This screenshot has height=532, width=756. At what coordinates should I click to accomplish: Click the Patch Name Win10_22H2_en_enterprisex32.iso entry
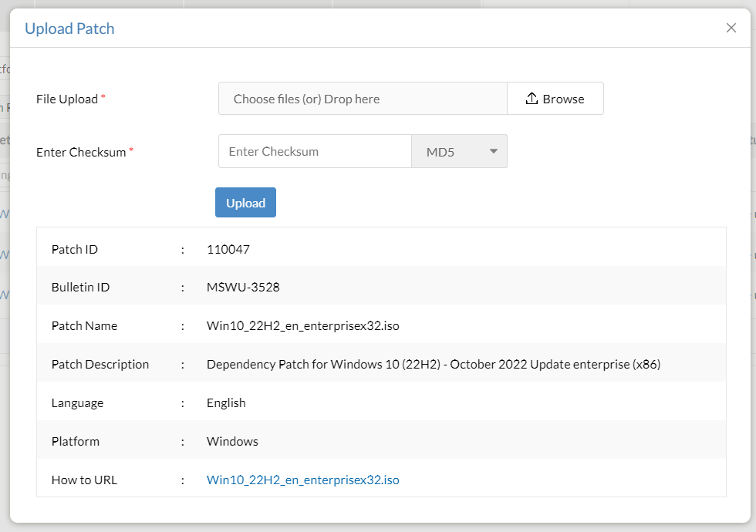tap(302, 325)
